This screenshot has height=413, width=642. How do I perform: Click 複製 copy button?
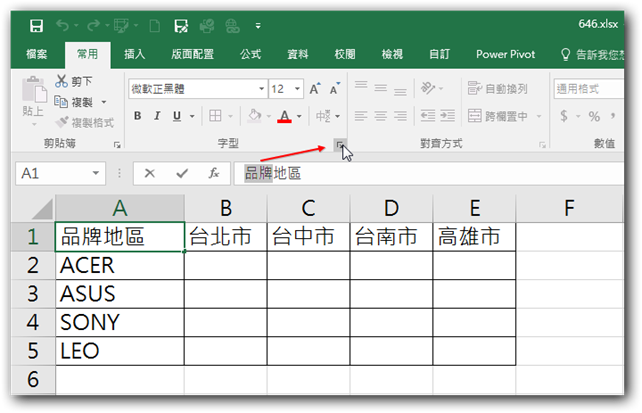[x=74, y=102]
